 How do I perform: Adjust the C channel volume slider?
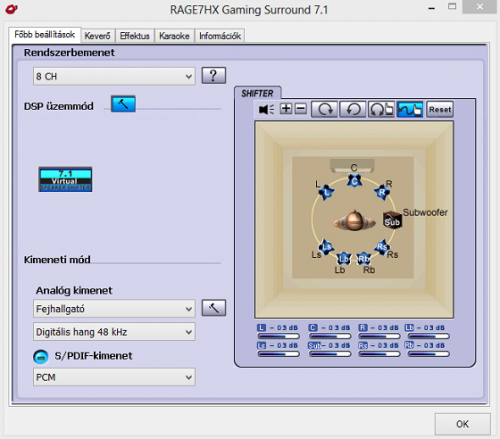[330, 336]
